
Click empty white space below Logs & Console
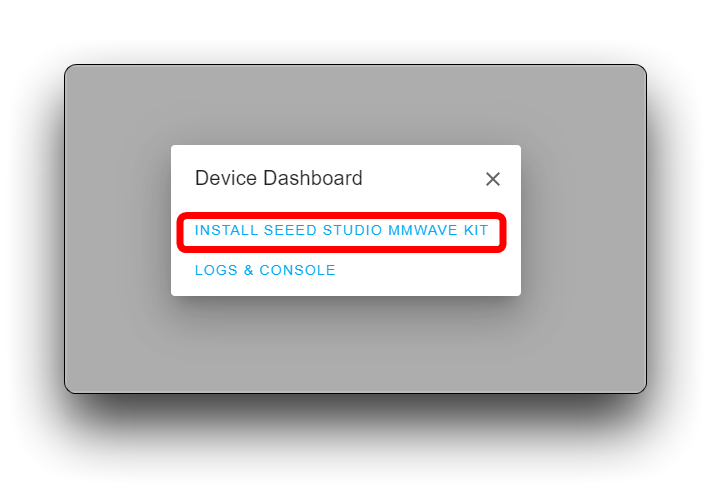[408, 286]
